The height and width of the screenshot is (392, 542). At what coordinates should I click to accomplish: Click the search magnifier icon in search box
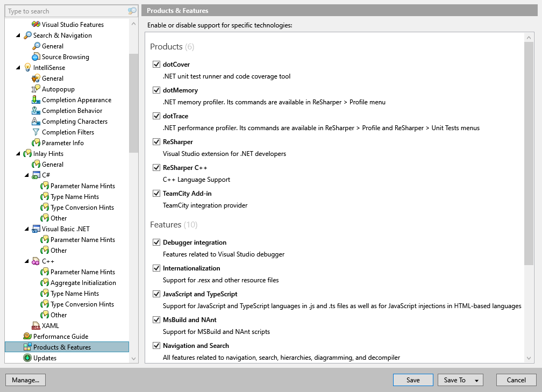[x=132, y=11]
